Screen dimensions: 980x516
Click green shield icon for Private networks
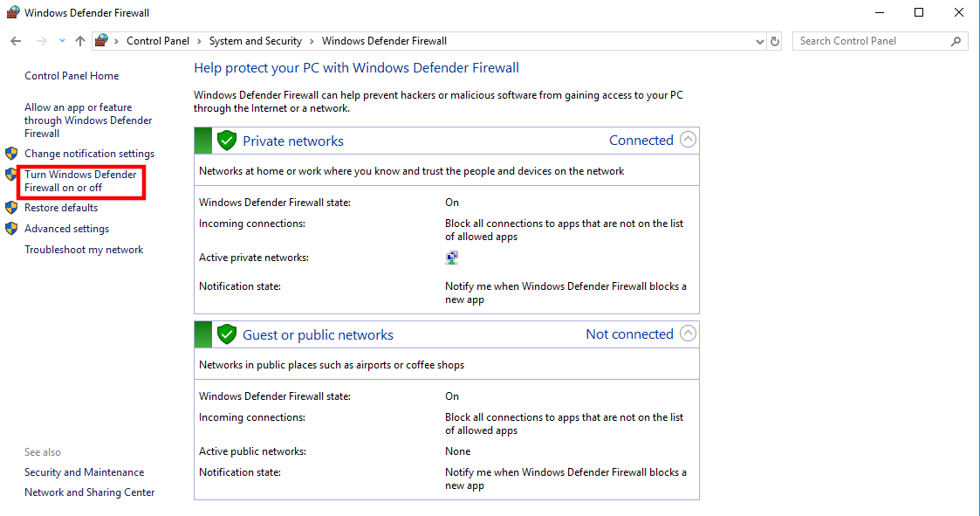pos(226,141)
